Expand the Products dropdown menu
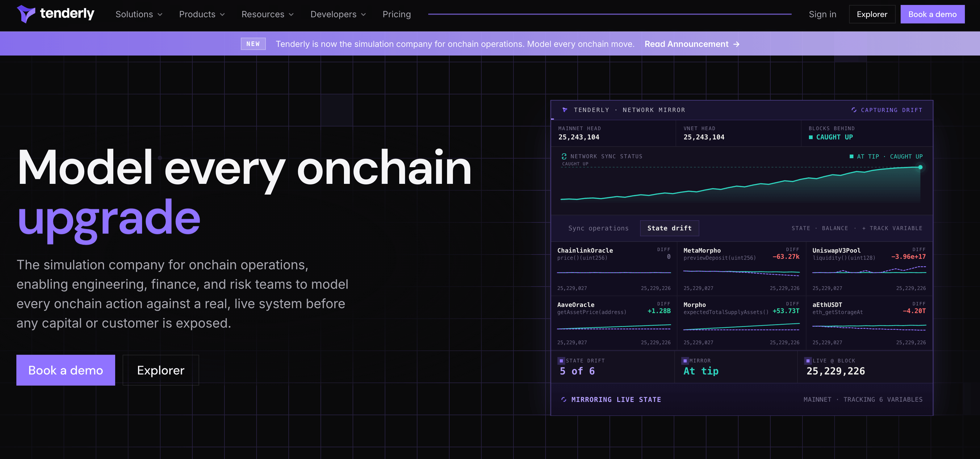This screenshot has width=980, height=459. click(202, 14)
